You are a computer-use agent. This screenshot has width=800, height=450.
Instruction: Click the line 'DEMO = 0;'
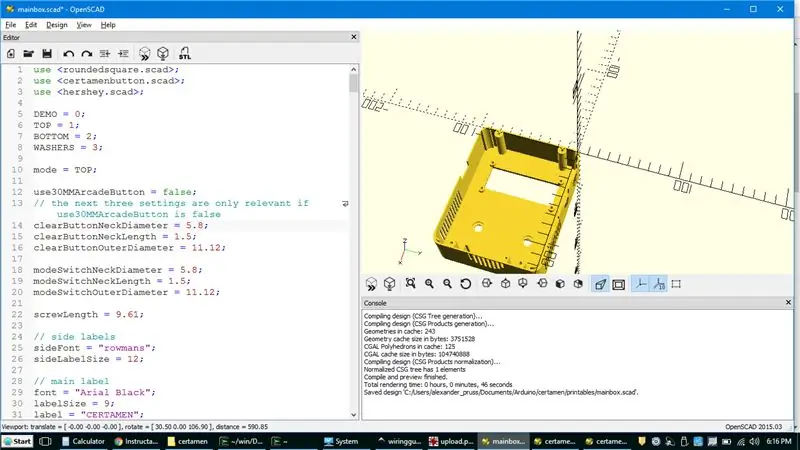(x=59, y=114)
